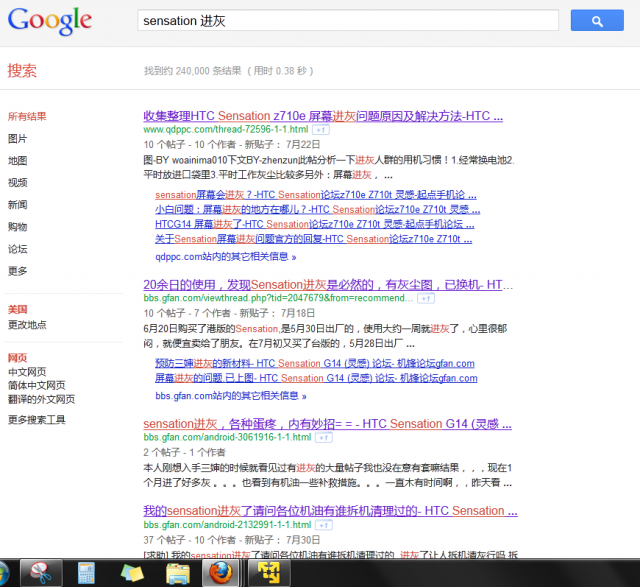Click the +1 badge next to qdppc.com result
640x587 pixels.
pos(321,130)
